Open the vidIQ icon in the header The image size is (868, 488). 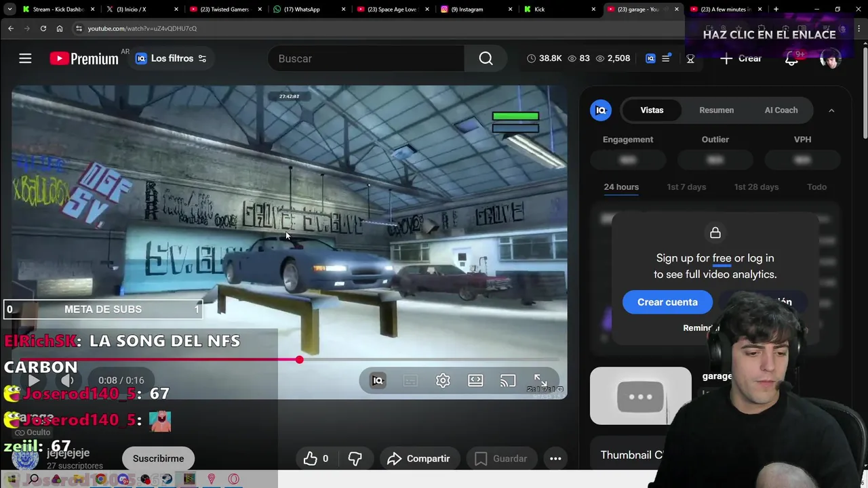click(650, 58)
